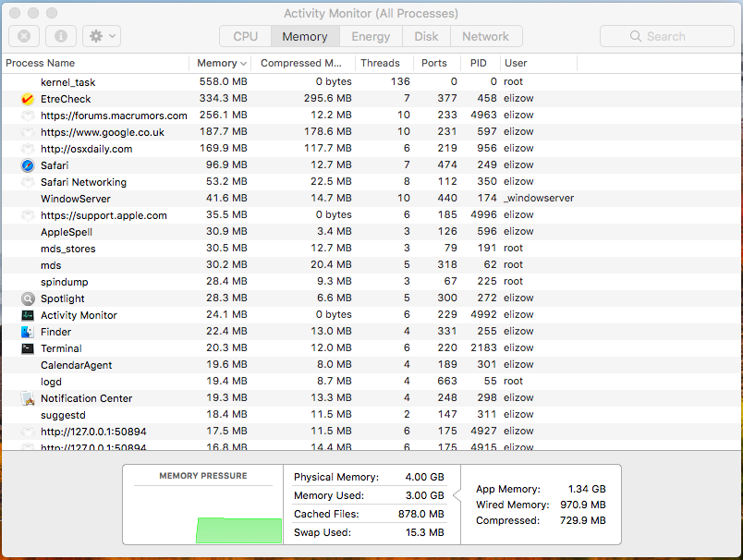Select the mds_stores process name
Viewport: 743px width, 560px height.
click(67, 249)
